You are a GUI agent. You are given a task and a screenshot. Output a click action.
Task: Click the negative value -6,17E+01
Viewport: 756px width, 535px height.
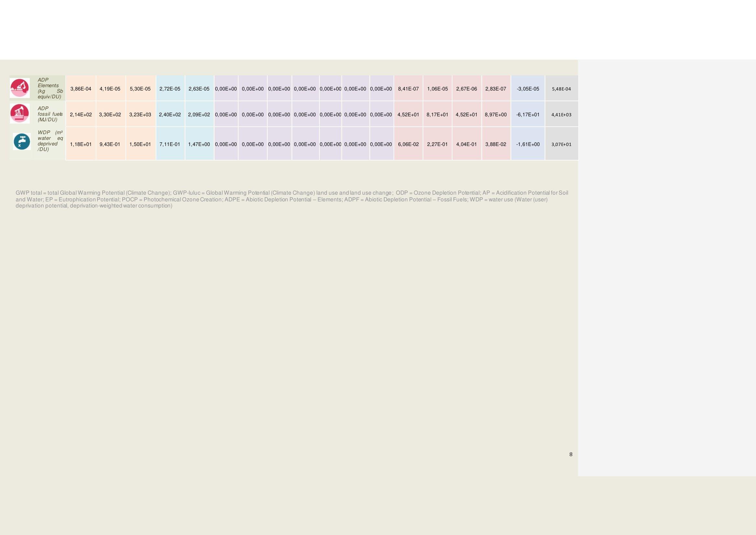pos(528,115)
